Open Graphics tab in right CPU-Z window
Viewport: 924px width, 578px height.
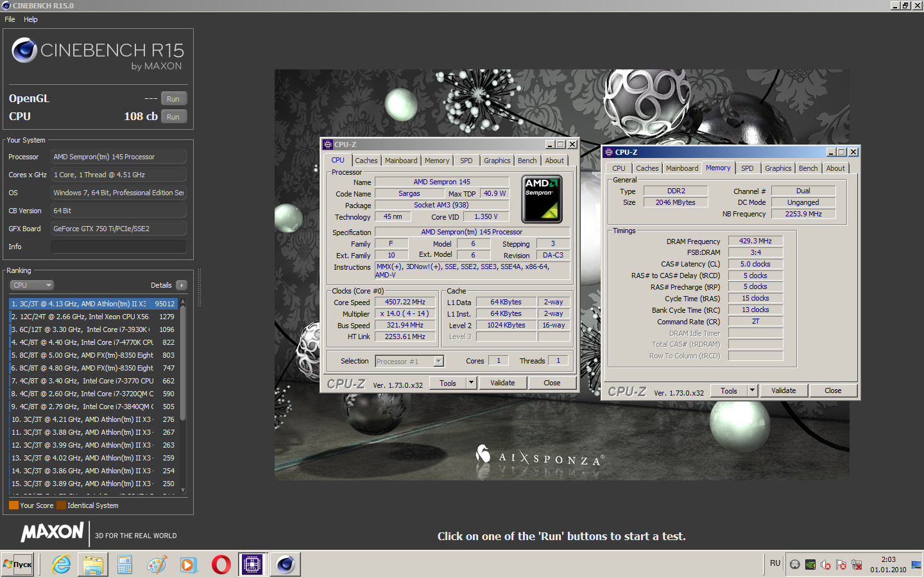pyautogui.click(x=778, y=168)
